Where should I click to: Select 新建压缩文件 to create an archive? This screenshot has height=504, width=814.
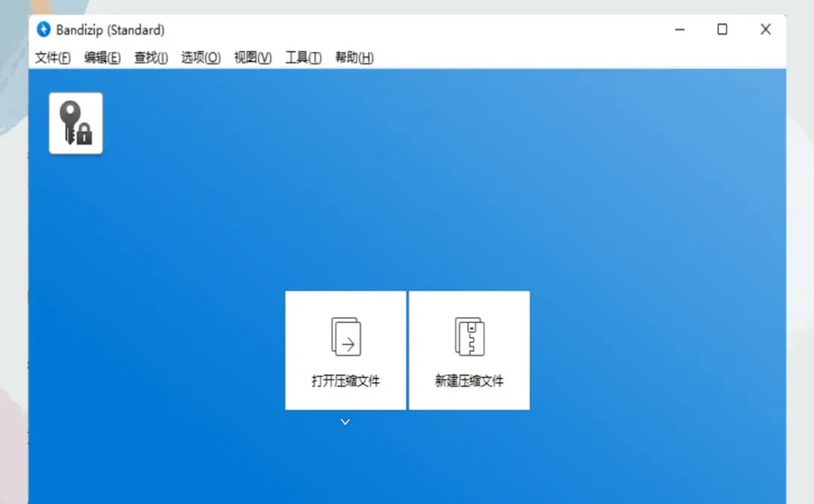click(469, 380)
